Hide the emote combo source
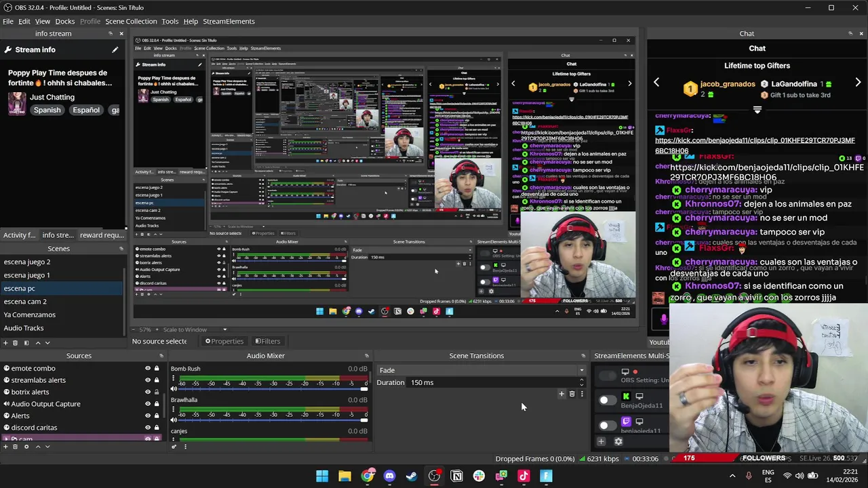 click(x=147, y=369)
